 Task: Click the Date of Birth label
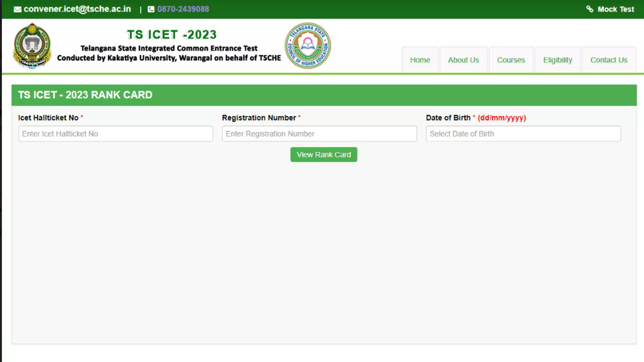point(448,118)
